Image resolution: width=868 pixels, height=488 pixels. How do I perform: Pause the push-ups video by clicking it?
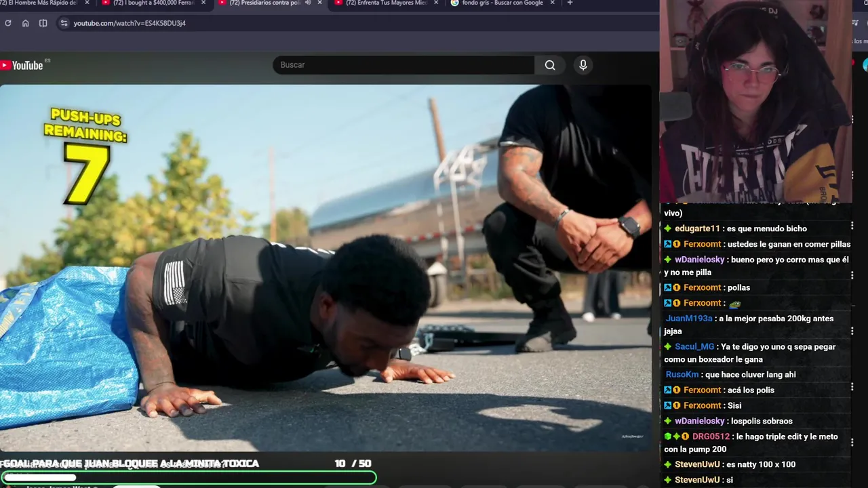tap(325, 268)
